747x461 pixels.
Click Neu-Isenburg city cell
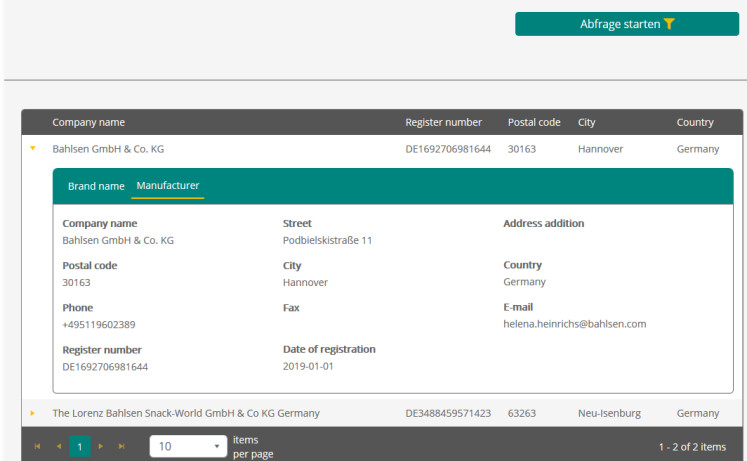coord(609,413)
